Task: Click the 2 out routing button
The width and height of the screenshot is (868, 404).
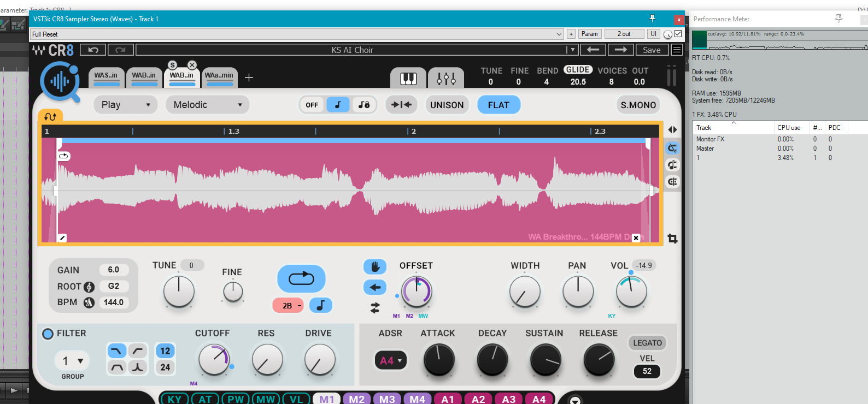Action: [624, 34]
